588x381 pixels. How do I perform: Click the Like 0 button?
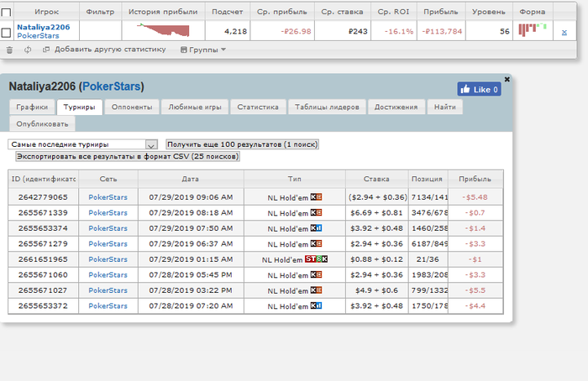coord(480,89)
